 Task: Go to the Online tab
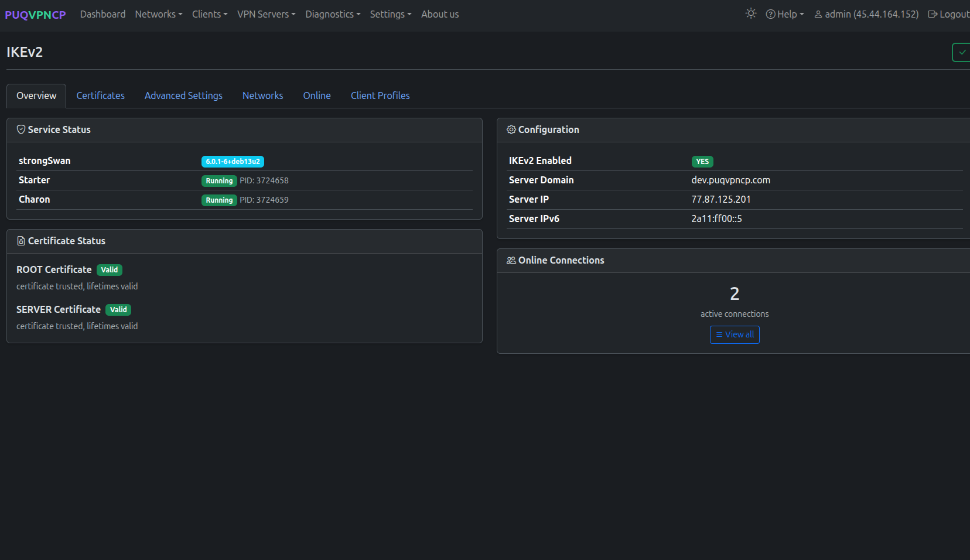317,95
